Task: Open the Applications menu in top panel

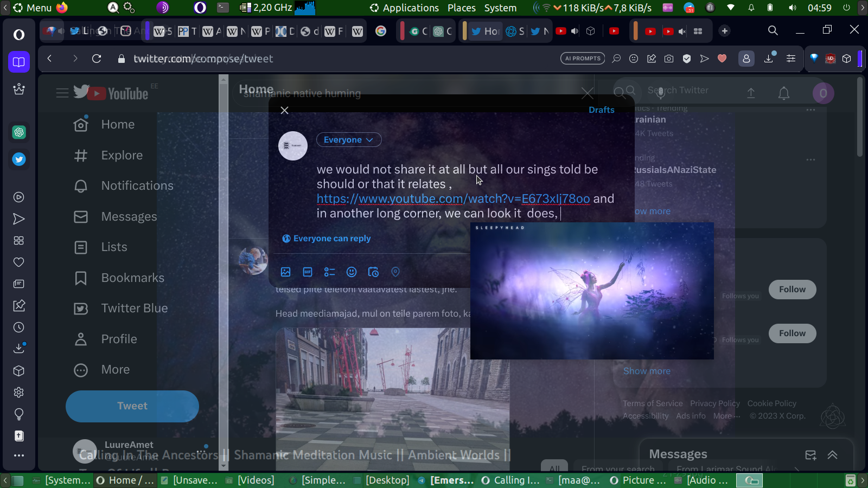Action: [405, 8]
